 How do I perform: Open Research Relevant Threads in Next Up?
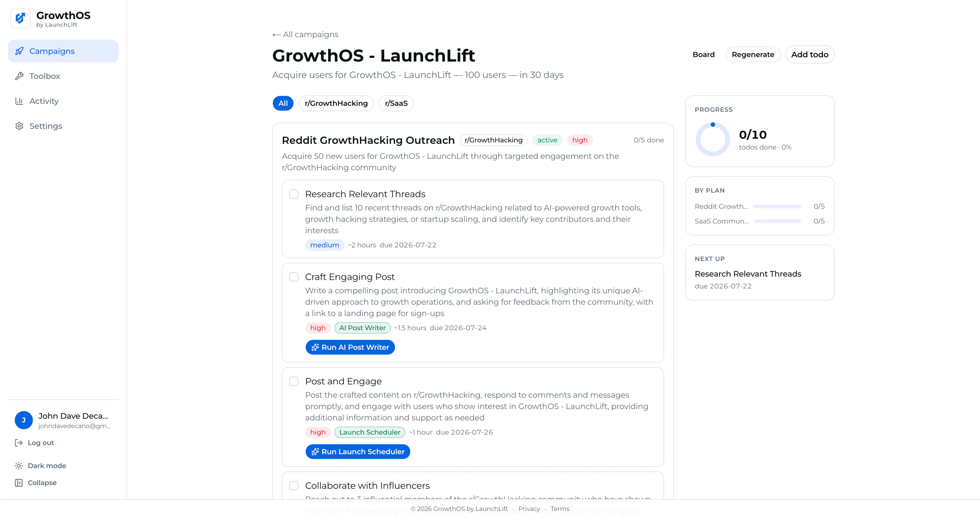[747, 274]
